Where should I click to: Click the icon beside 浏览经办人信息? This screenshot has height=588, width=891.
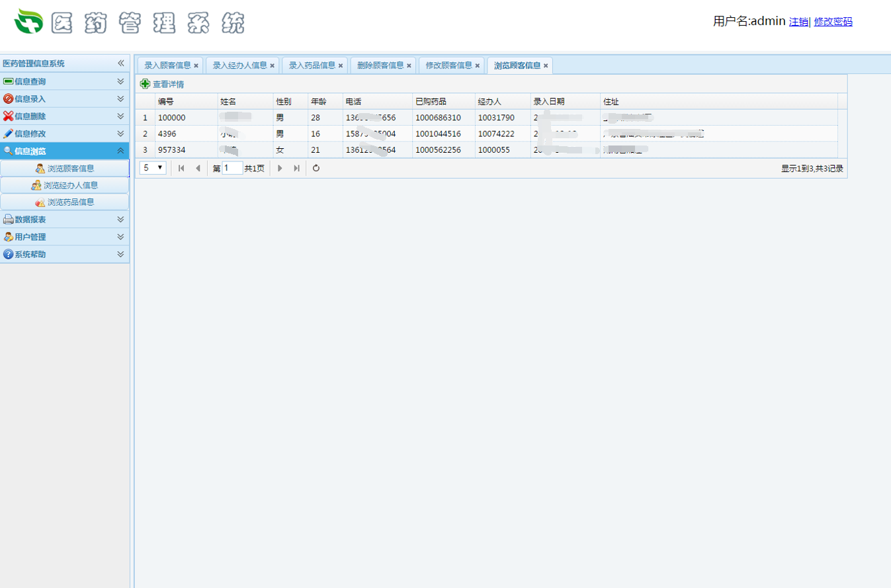pos(36,185)
